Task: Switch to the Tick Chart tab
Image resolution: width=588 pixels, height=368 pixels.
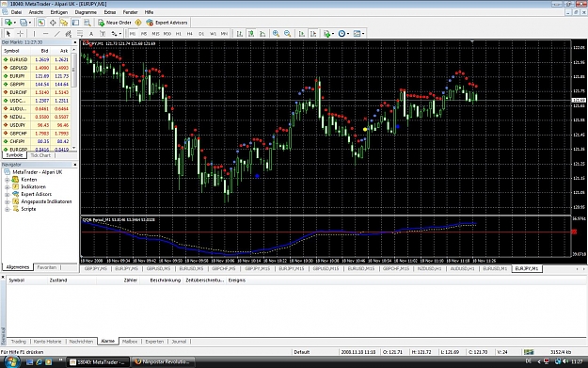Action: (x=40, y=155)
